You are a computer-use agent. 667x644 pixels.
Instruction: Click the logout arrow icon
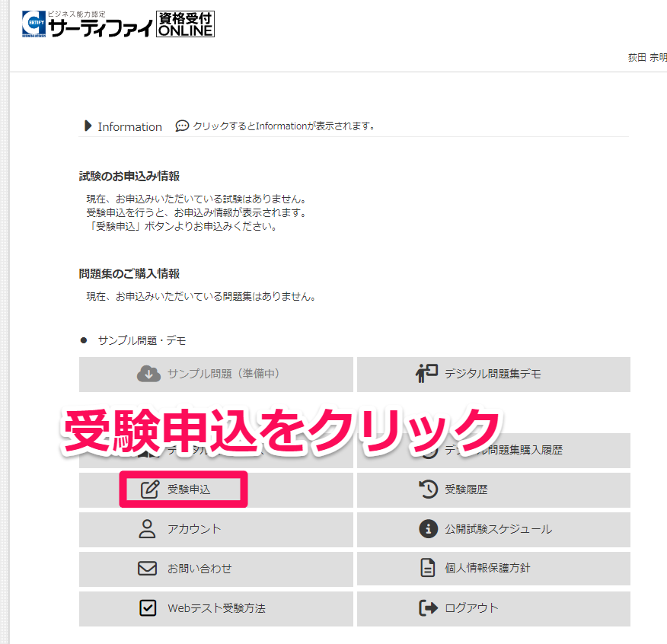tap(428, 608)
